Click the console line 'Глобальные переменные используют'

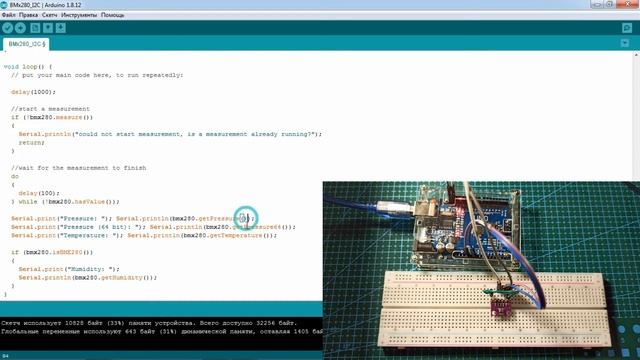(x=162, y=331)
